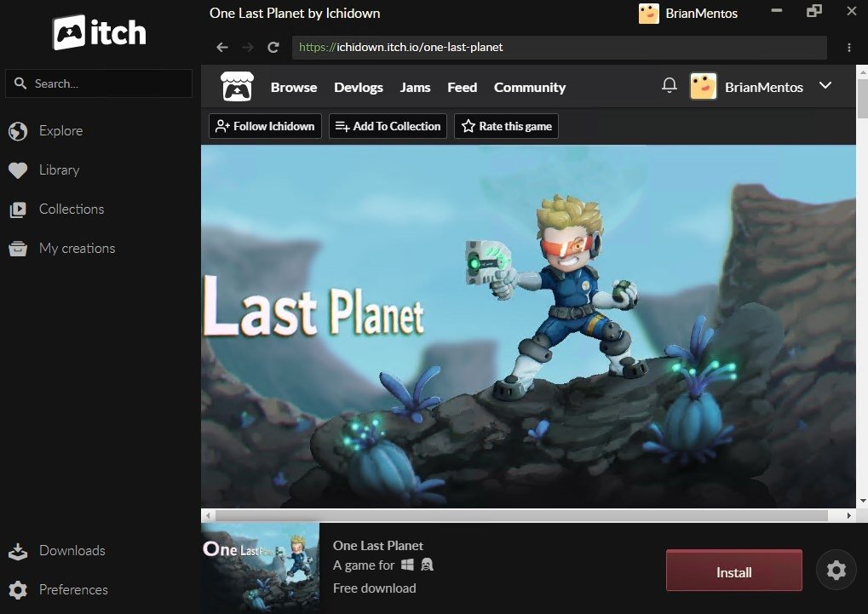Focus the Search field in sidebar
This screenshot has height=614, width=868.
99,83
